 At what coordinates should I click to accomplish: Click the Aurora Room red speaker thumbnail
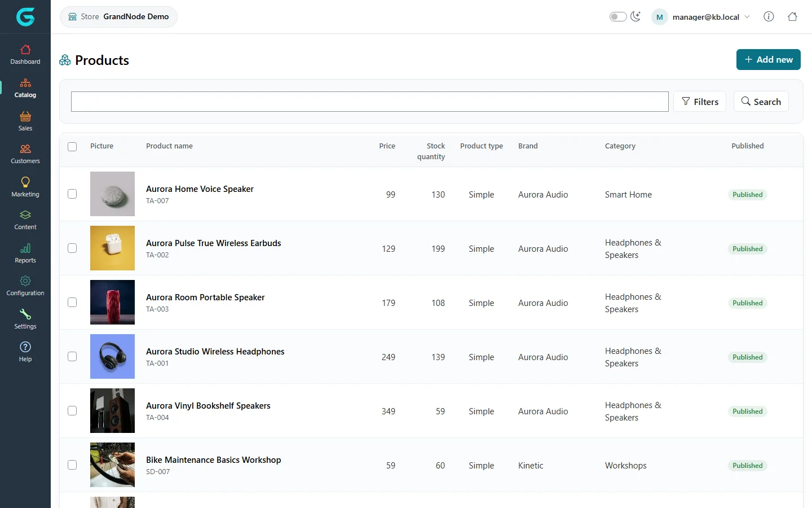click(112, 302)
